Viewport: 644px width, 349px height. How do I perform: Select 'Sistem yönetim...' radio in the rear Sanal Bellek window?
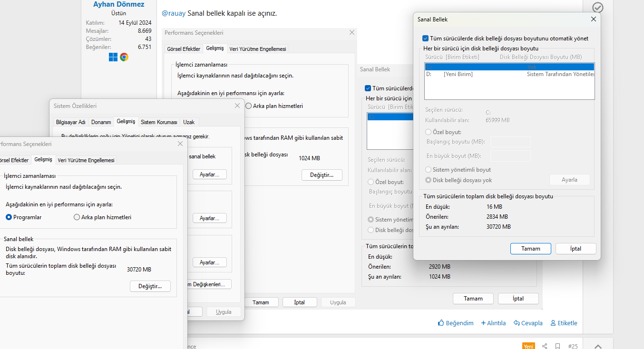click(371, 220)
